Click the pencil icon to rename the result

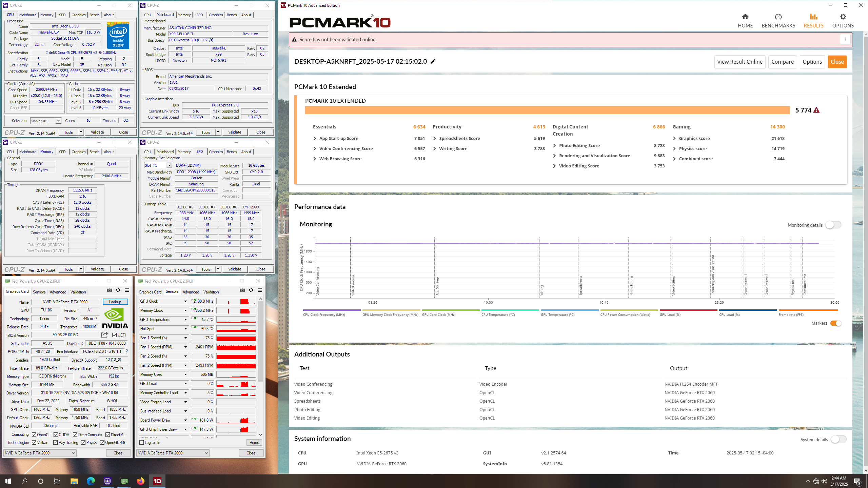coord(433,61)
